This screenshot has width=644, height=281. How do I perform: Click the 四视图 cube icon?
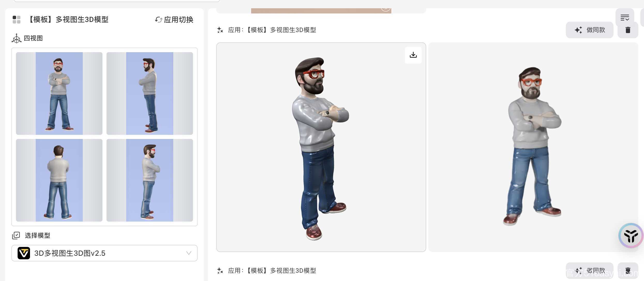(x=17, y=38)
